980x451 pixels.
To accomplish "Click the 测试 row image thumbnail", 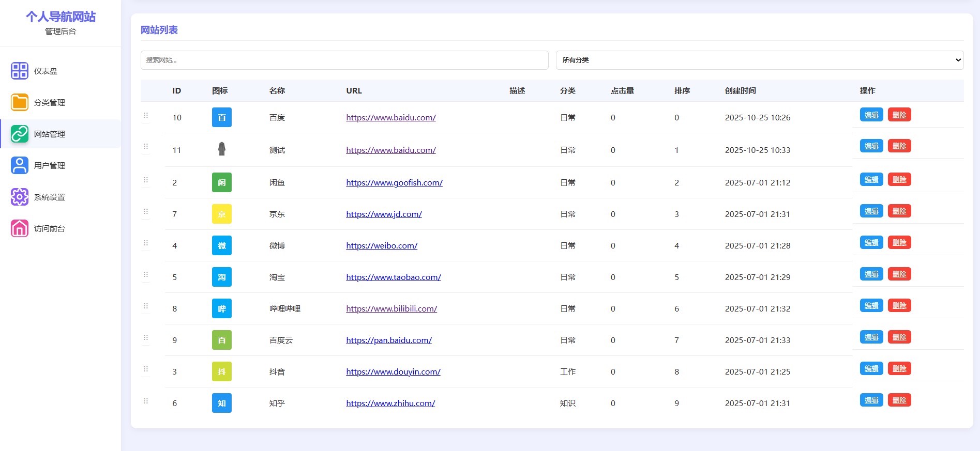I will [x=221, y=149].
